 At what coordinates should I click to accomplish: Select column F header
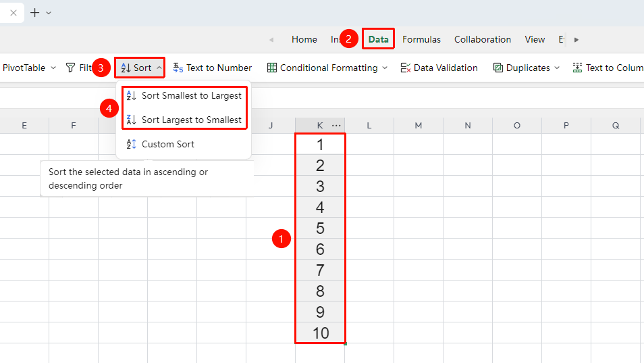point(74,126)
